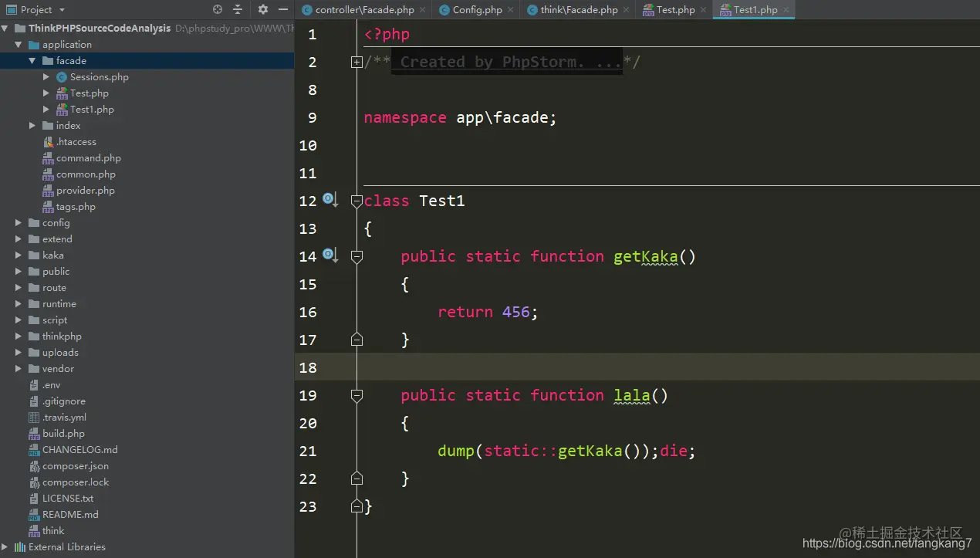Expand the config folder
Screen dimensions: 980x558
[18, 223]
